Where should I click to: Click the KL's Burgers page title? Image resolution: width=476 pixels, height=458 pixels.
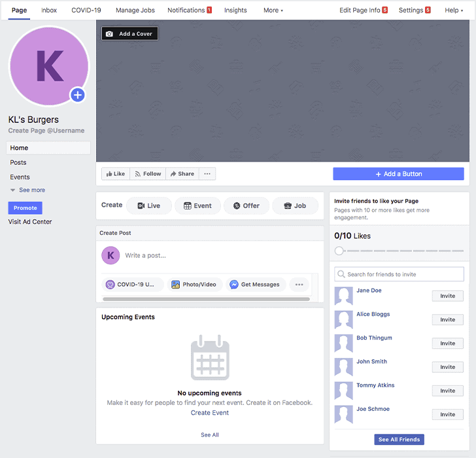(33, 120)
